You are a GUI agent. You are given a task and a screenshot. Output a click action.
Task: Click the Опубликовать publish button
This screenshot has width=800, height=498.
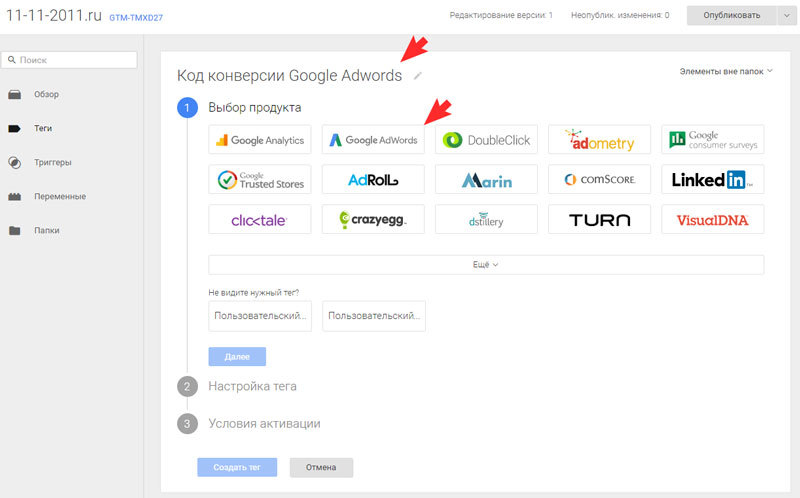[x=732, y=15]
